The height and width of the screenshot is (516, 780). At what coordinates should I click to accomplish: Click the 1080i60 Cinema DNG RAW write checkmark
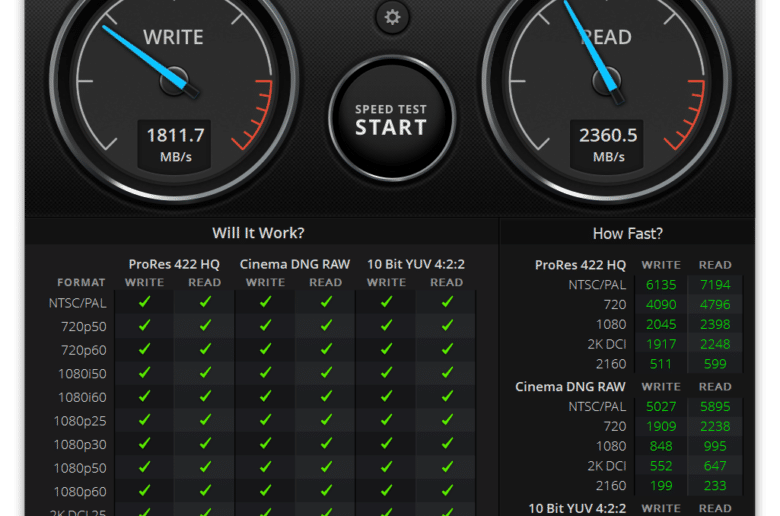coord(266,396)
